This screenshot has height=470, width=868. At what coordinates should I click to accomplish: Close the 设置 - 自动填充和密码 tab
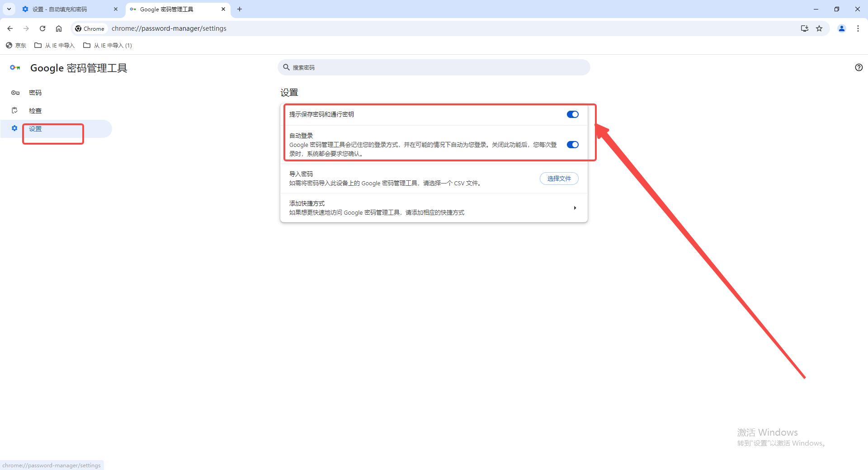click(x=116, y=9)
